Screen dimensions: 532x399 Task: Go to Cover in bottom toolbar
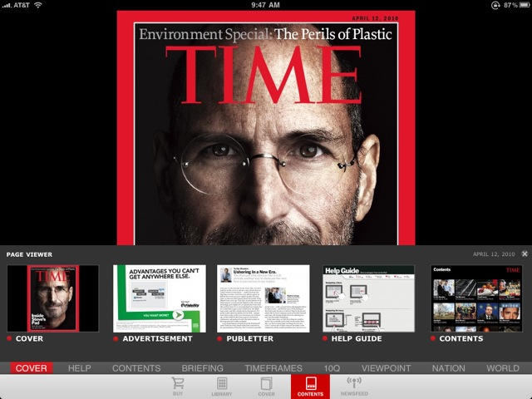(266, 386)
